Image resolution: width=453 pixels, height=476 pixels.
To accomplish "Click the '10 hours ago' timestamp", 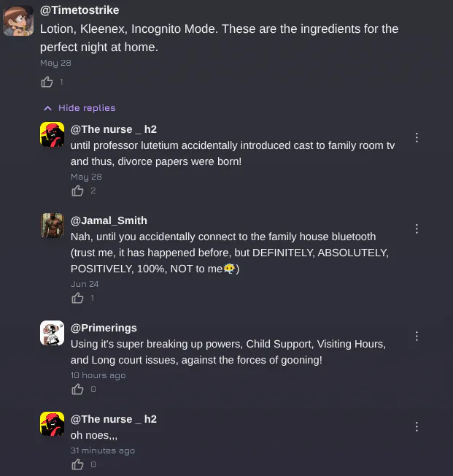I will click(x=98, y=375).
